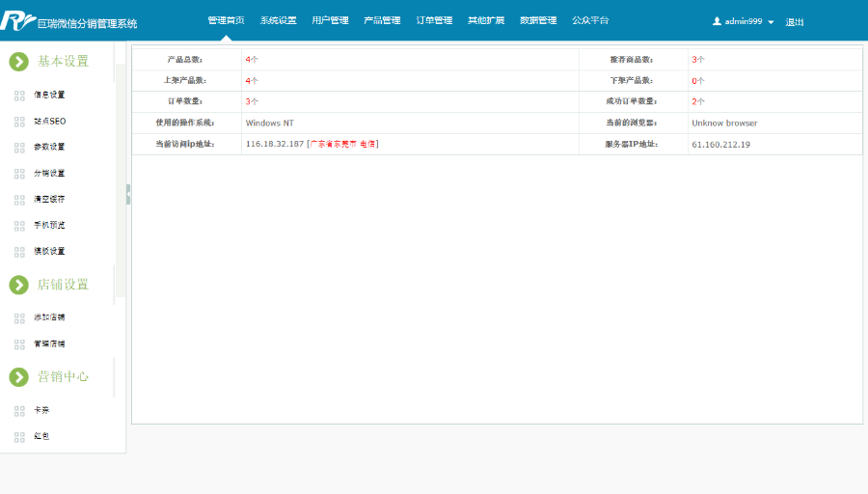868x494 pixels.
Task: Click the 成功订单数量 value 2个
Action: tap(698, 102)
